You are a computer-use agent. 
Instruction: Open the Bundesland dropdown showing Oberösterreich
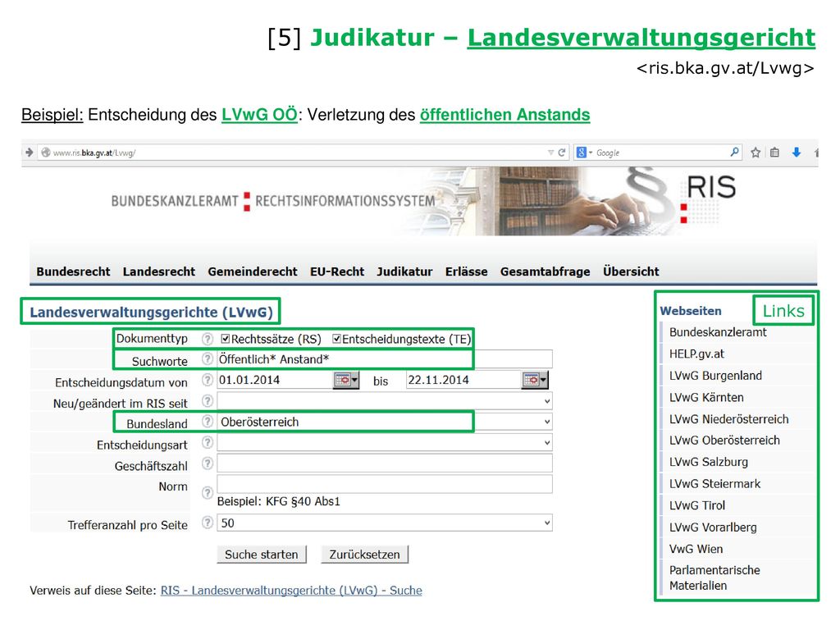click(x=385, y=422)
